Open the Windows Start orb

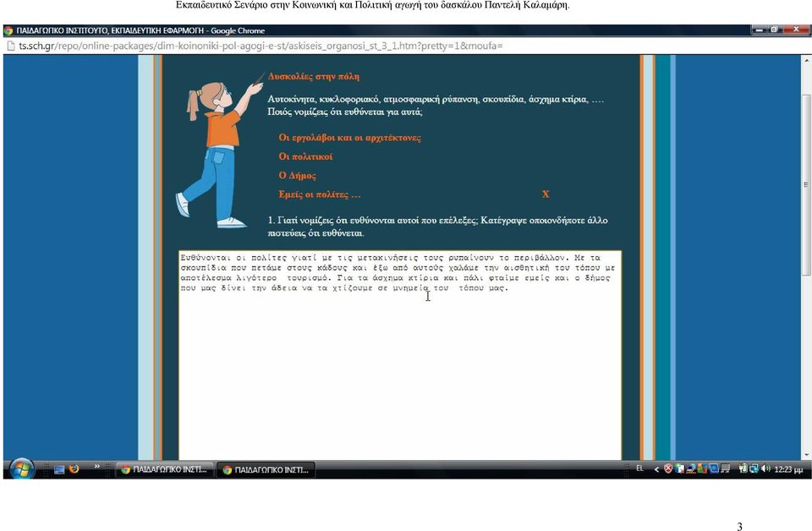21,469
